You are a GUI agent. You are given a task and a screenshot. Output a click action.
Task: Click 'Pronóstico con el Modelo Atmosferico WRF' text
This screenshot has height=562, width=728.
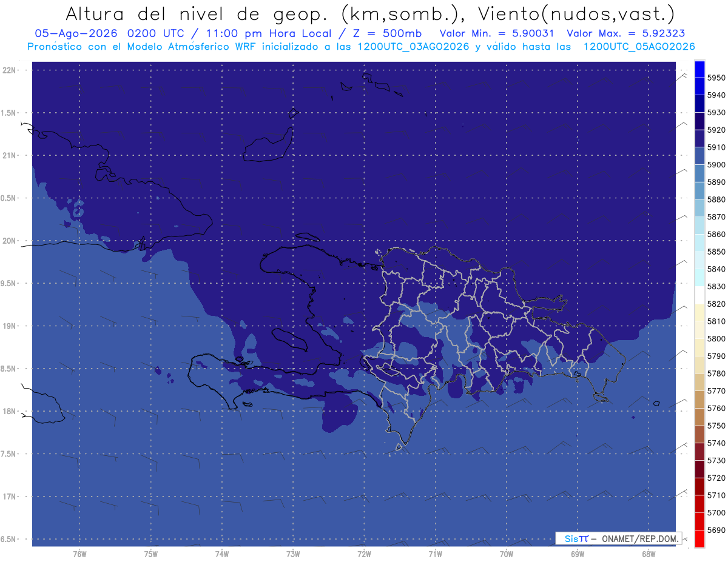[143, 47]
